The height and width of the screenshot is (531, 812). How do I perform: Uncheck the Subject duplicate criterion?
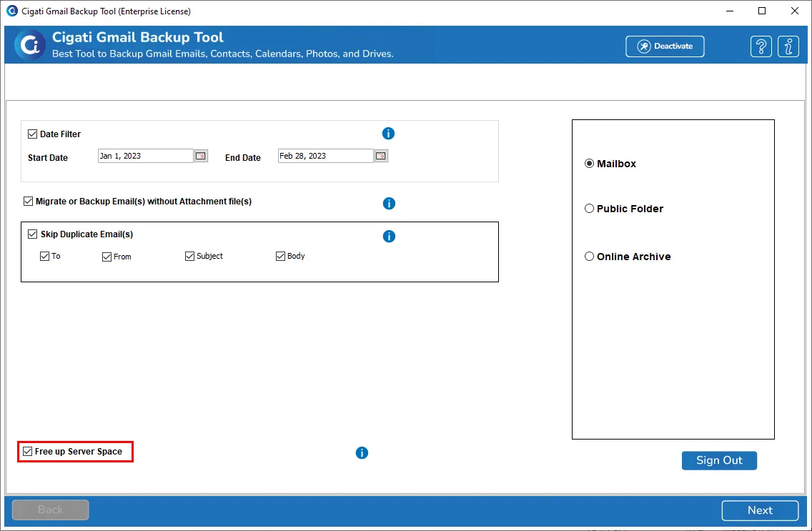coord(189,256)
